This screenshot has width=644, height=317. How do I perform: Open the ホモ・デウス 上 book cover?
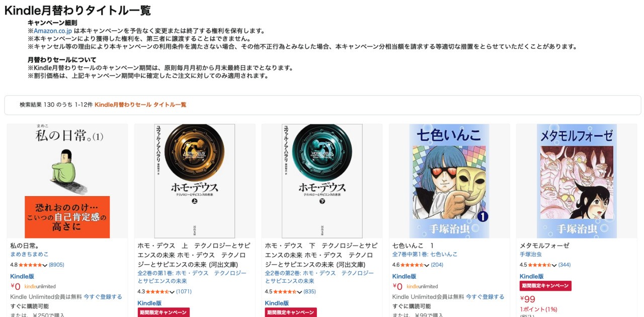[x=194, y=181]
